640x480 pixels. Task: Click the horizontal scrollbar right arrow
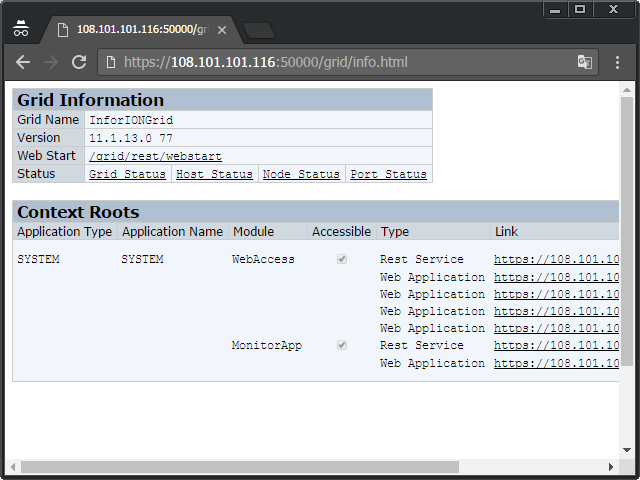pos(611,466)
